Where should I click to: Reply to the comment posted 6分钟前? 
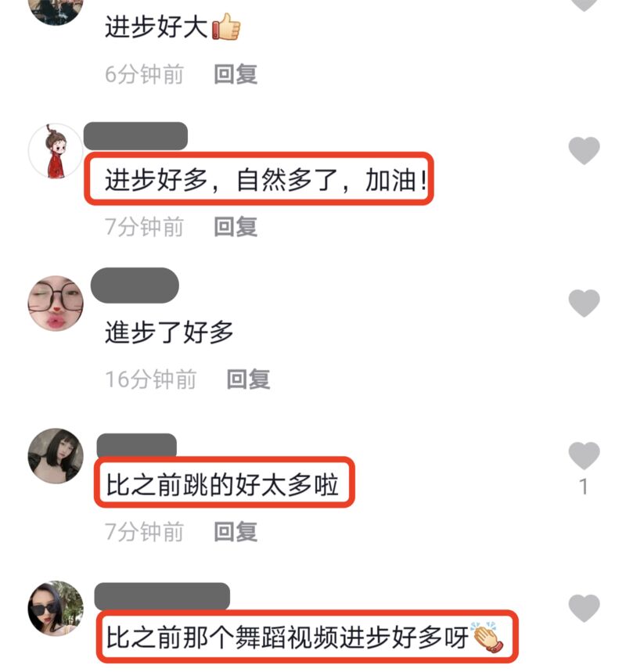tap(236, 74)
